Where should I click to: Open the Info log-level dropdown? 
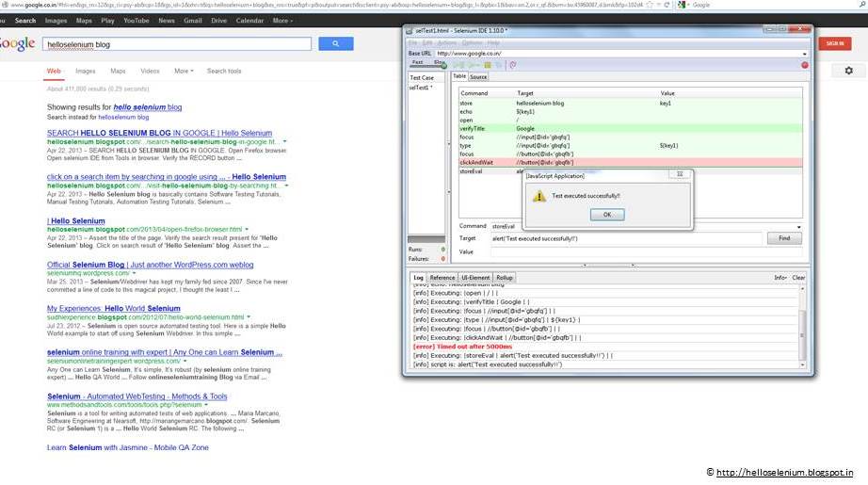780,278
